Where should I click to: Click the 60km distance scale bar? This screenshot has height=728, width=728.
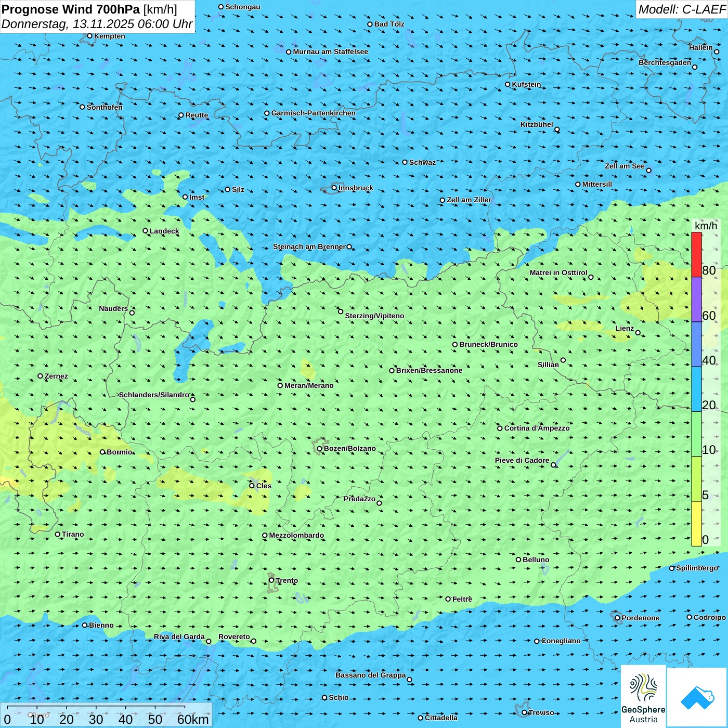pyautogui.click(x=96, y=707)
